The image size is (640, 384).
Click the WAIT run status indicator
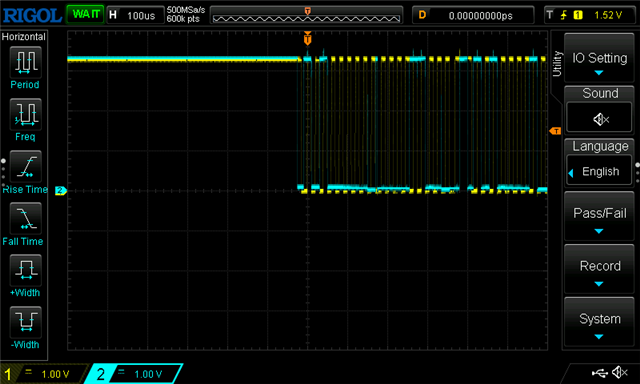point(85,14)
